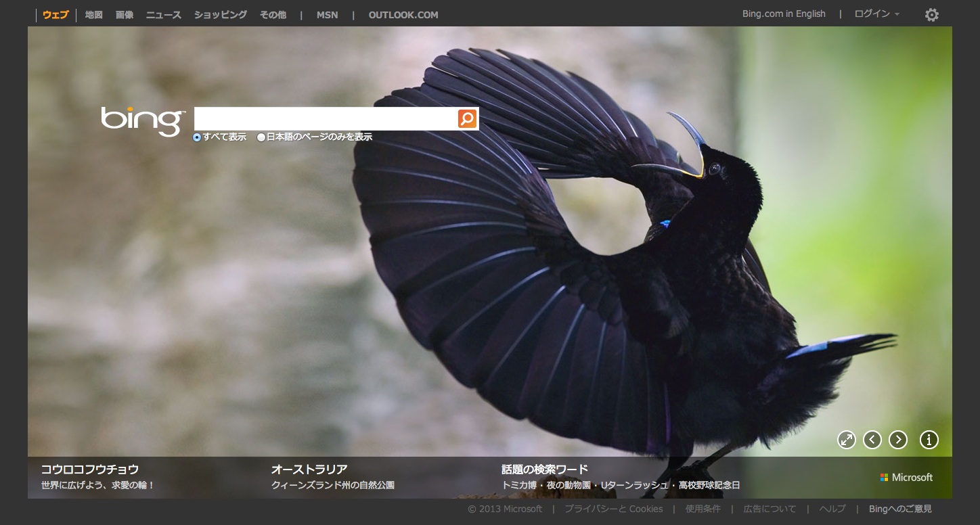Image resolution: width=980 pixels, height=525 pixels.
Task: Open the ニュース tab
Action: 164,15
